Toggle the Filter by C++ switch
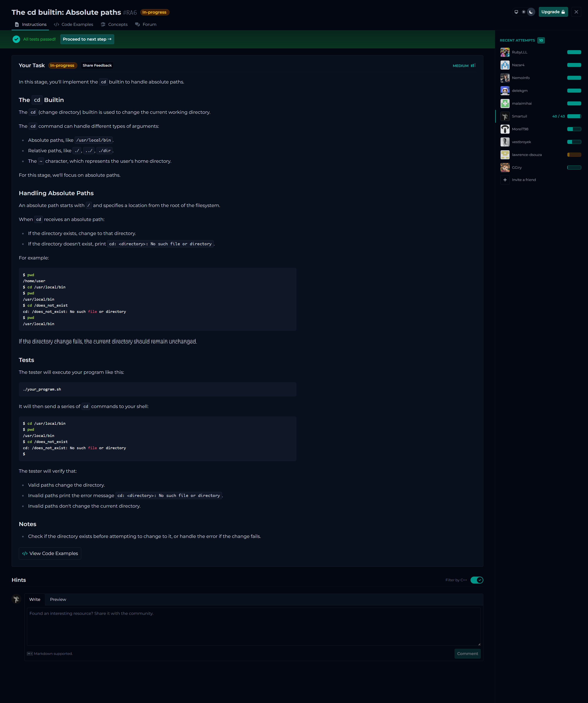Screen dimensions: 588x703 (477, 580)
